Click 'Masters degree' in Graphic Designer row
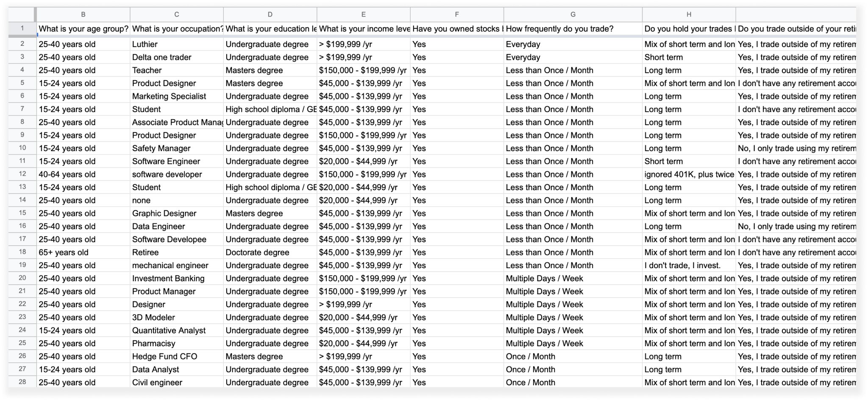868x401 pixels. tap(270, 213)
